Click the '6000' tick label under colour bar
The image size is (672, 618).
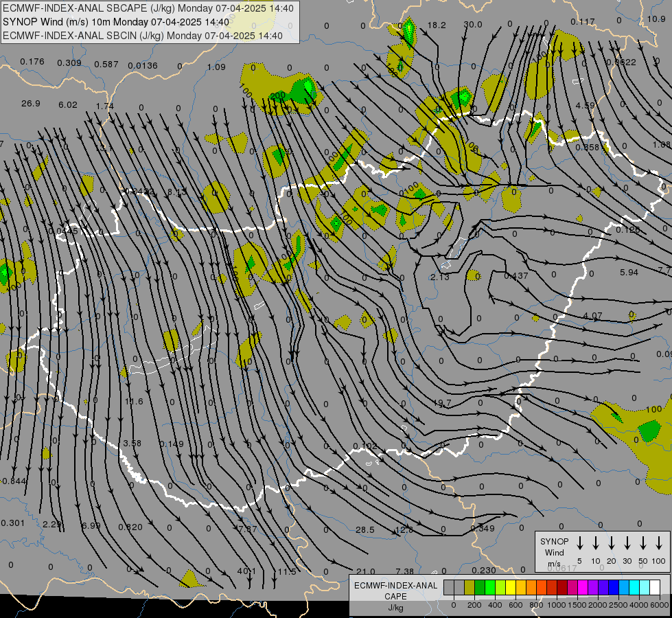click(x=660, y=605)
